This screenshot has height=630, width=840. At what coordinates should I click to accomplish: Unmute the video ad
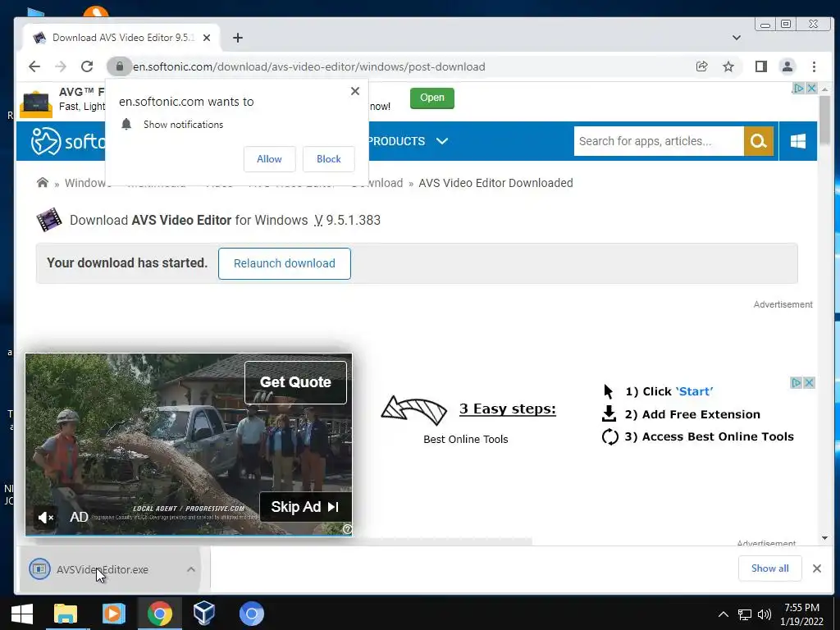click(x=46, y=517)
